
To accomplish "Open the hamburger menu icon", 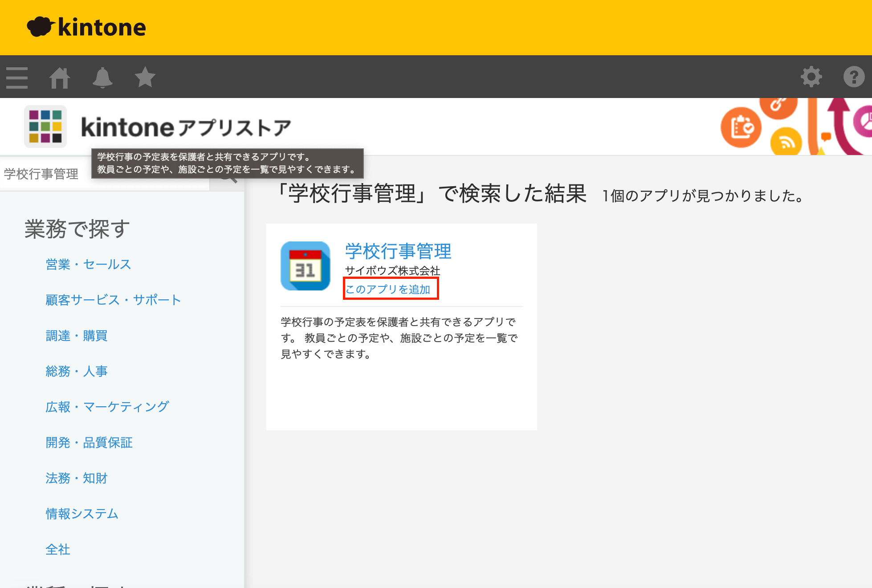I will 17,78.
